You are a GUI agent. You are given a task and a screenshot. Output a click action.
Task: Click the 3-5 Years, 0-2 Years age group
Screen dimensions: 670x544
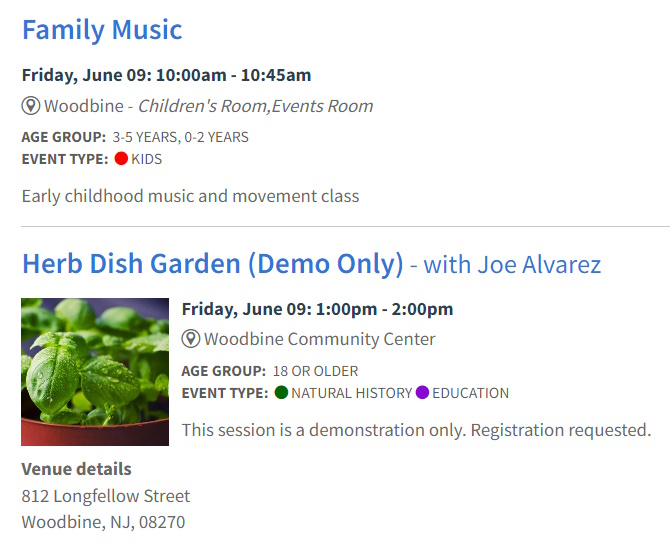180,137
